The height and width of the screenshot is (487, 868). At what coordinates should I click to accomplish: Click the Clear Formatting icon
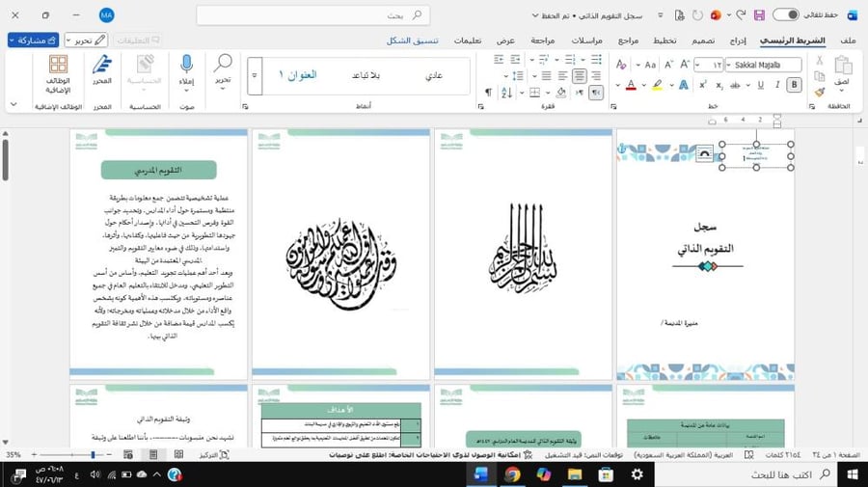621,65
